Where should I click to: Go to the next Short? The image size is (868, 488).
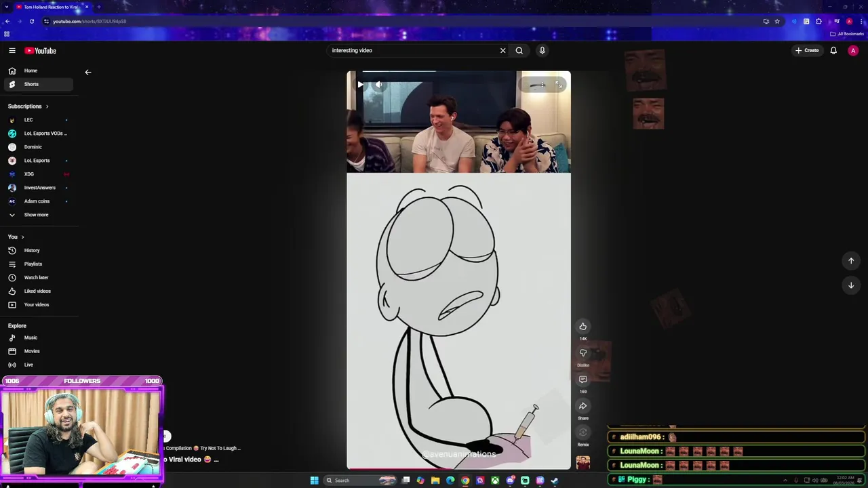tap(851, 285)
